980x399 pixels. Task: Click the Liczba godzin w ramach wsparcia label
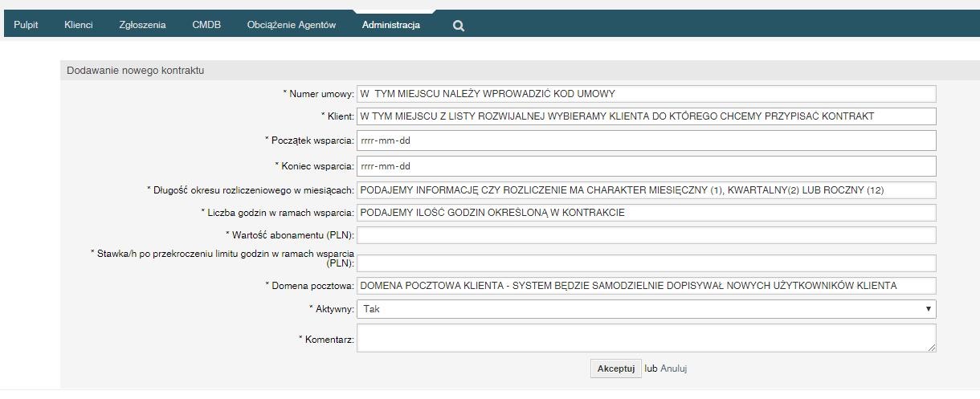277,213
